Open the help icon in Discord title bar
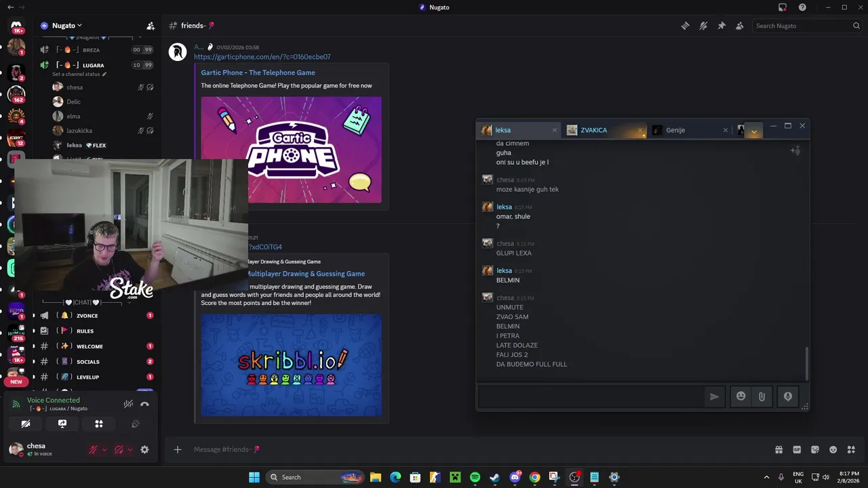The width and height of the screenshot is (868, 488). tap(802, 7)
